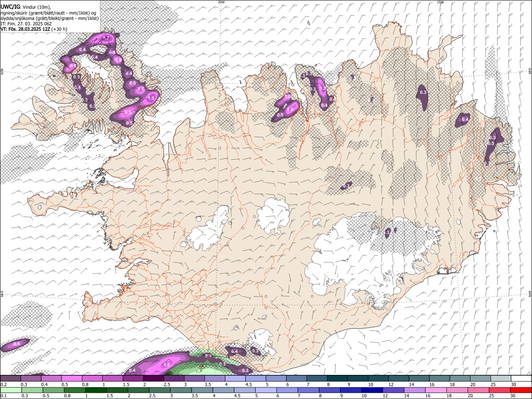Click the bright magenta 0.5 swatch on upper legend scale
Viewport: 532px width, 399px height.
(72, 379)
